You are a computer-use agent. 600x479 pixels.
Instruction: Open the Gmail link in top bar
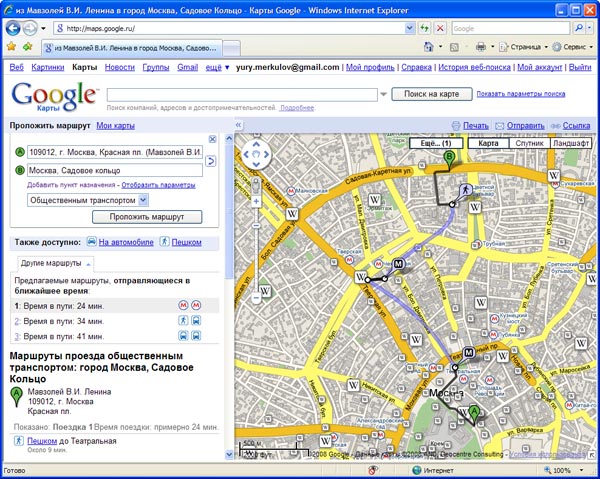point(188,67)
